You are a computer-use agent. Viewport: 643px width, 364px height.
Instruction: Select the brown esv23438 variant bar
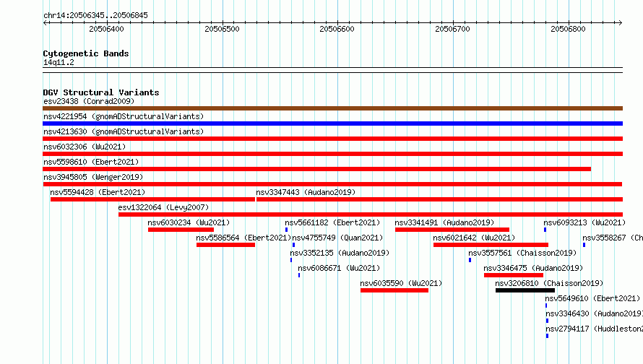[332, 108]
